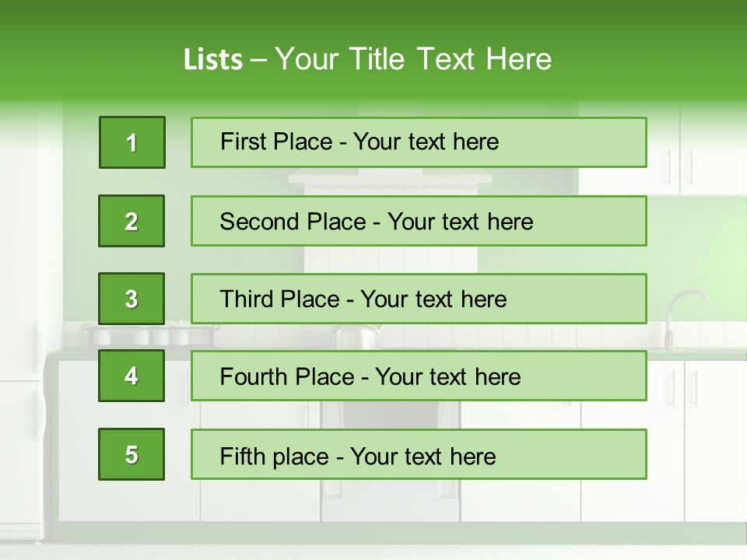This screenshot has height=560, width=747.
Task: Select the Third Place text bar
Action: 419,299
